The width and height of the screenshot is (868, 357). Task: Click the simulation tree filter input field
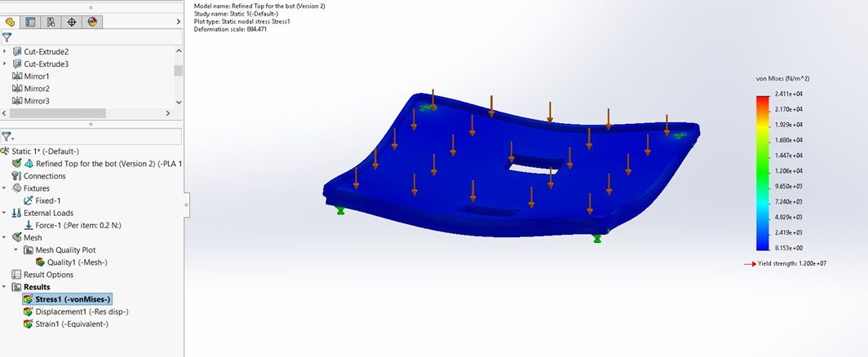click(x=98, y=136)
